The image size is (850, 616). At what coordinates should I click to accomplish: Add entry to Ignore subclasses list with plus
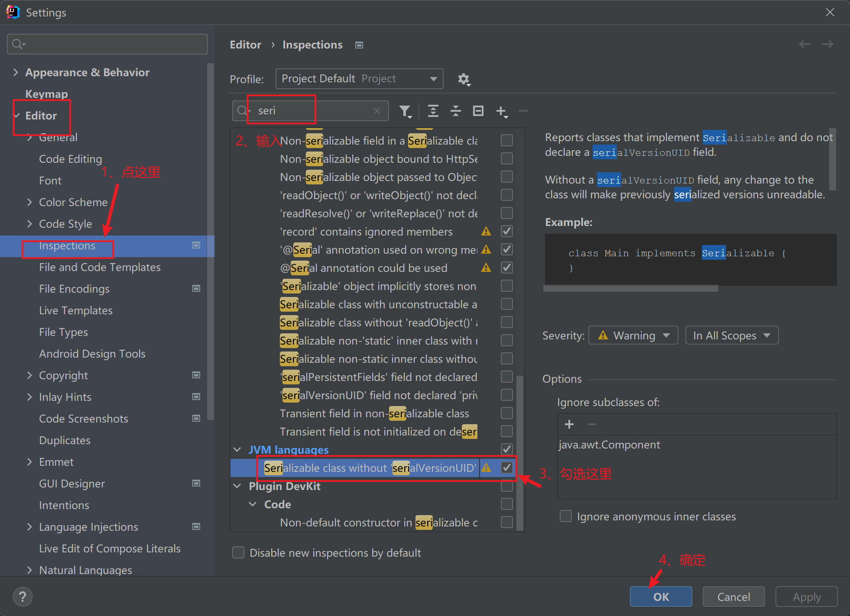click(x=569, y=424)
